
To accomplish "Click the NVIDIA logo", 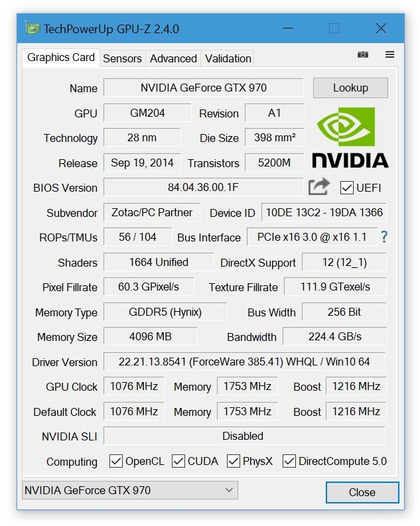I will click(350, 137).
